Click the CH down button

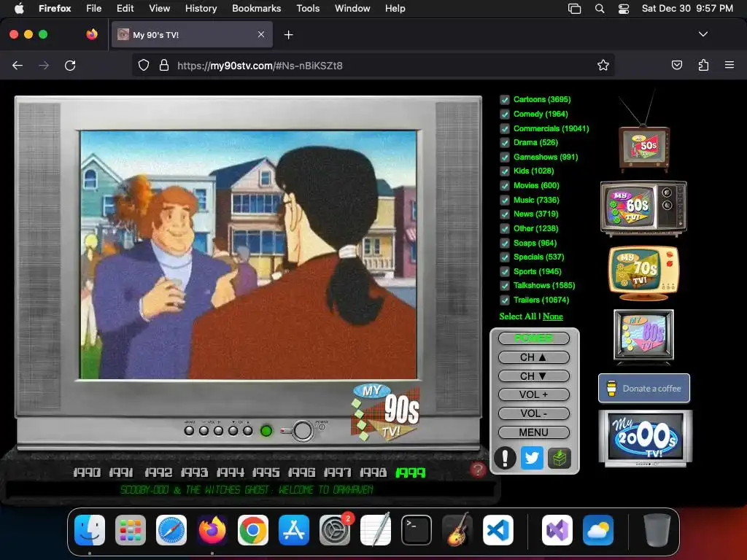(x=533, y=376)
